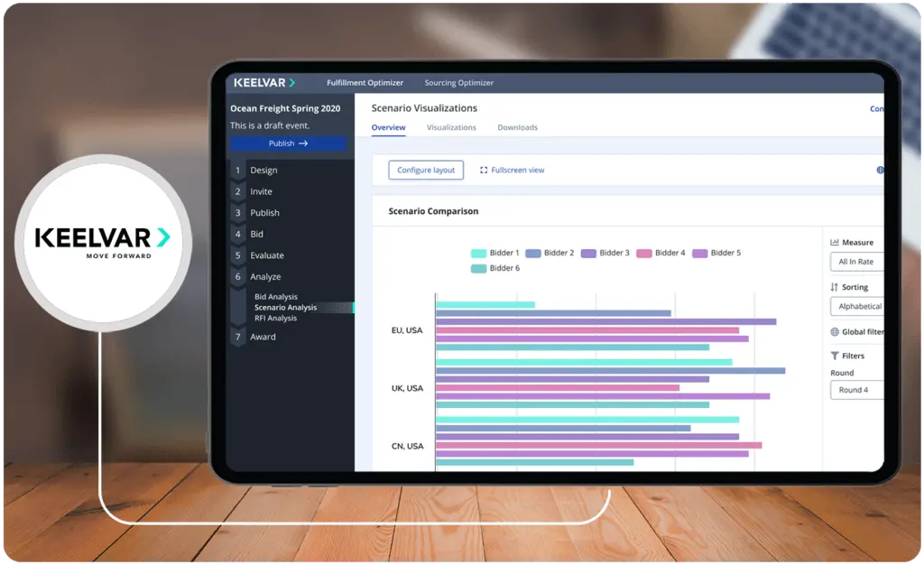924x565 pixels.
Task: Open the Sourcing Optimizer menu
Action: click(459, 82)
